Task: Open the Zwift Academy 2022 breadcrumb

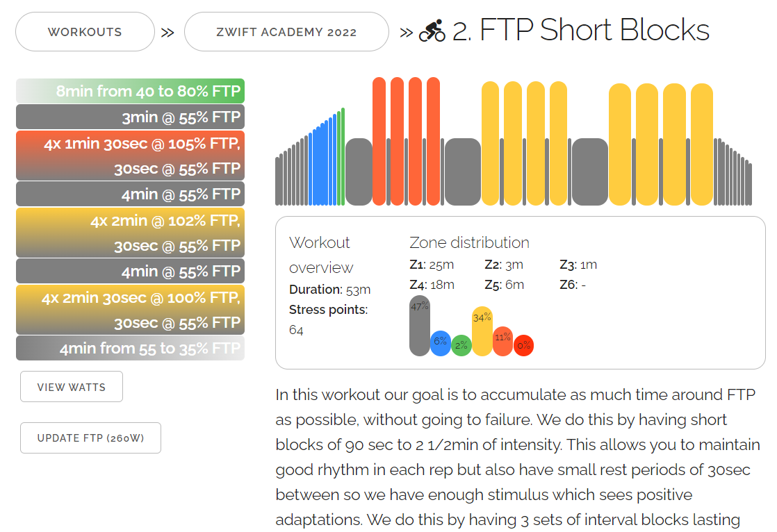Action: [286, 32]
